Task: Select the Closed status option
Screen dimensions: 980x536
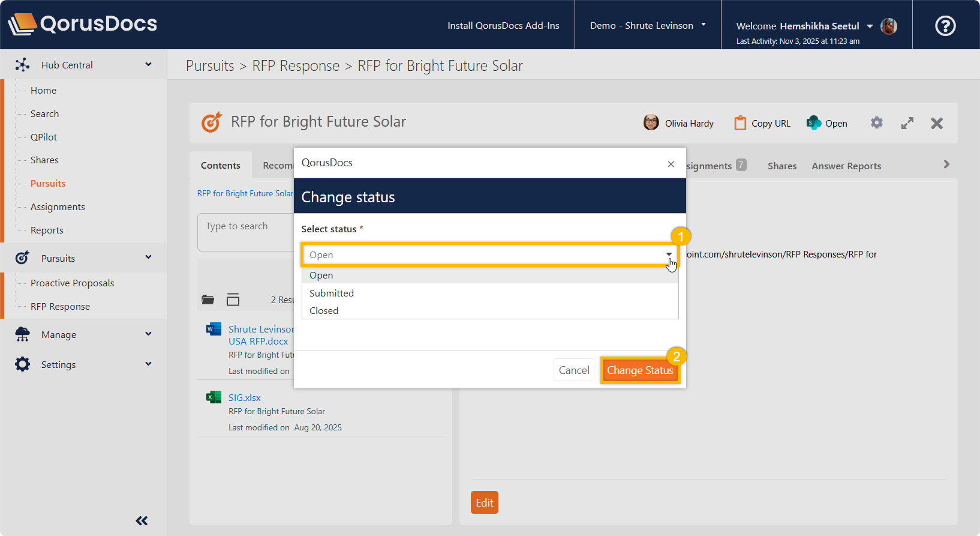Action: tap(324, 310)
